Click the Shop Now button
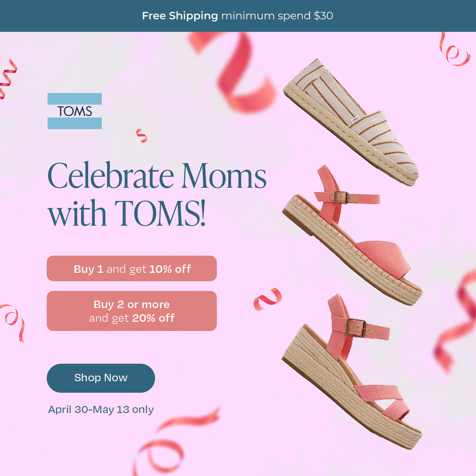 point(101,378)
